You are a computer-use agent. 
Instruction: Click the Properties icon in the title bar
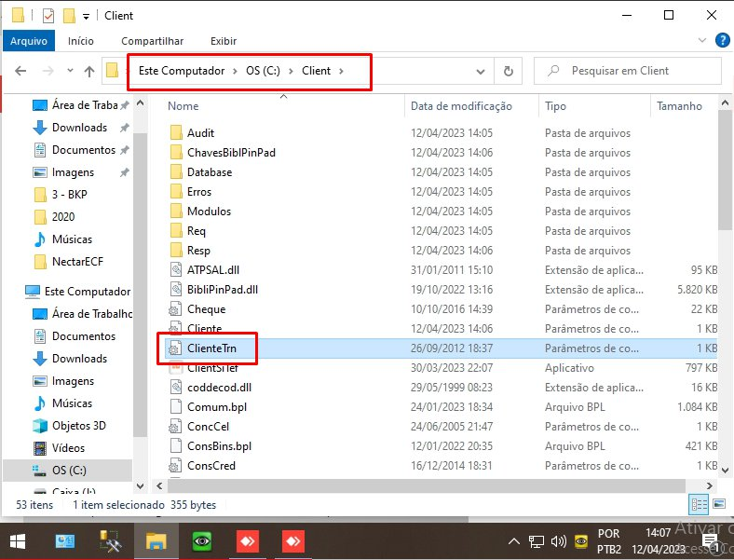click(x=47, y=16)
